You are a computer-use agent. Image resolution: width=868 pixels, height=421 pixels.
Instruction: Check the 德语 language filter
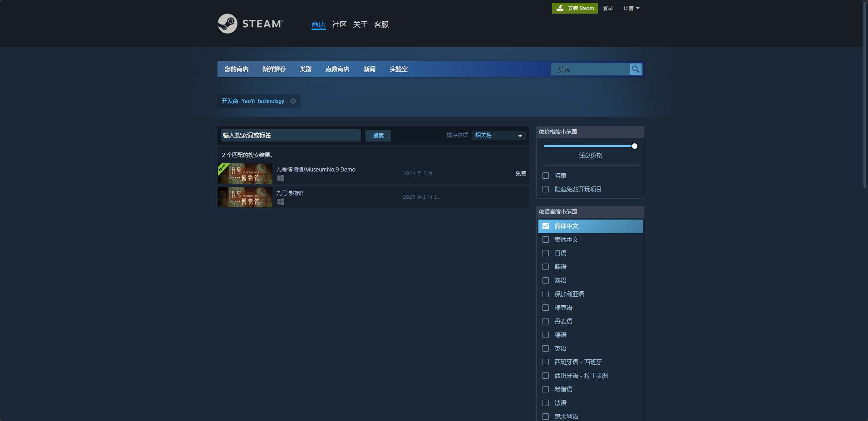point(546,335)
